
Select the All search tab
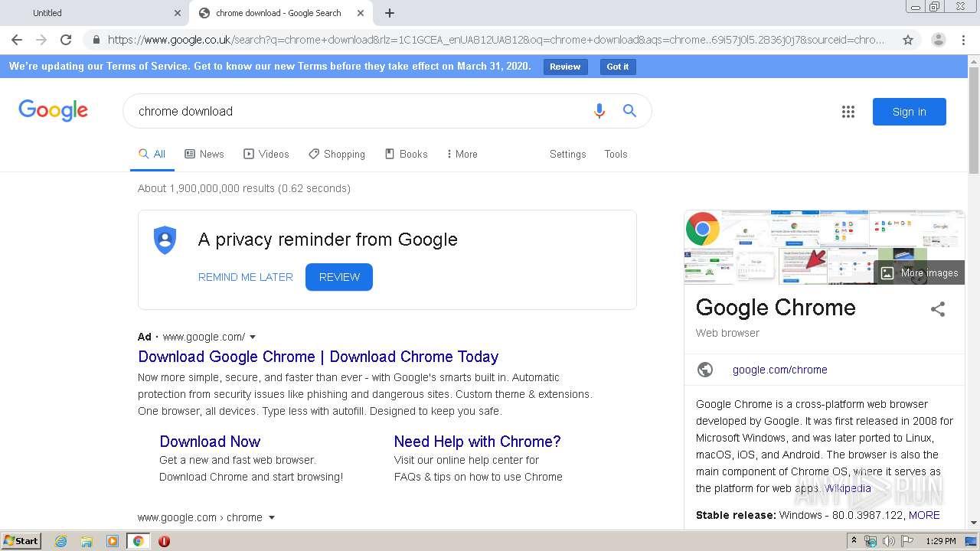[x=152, y=154]
